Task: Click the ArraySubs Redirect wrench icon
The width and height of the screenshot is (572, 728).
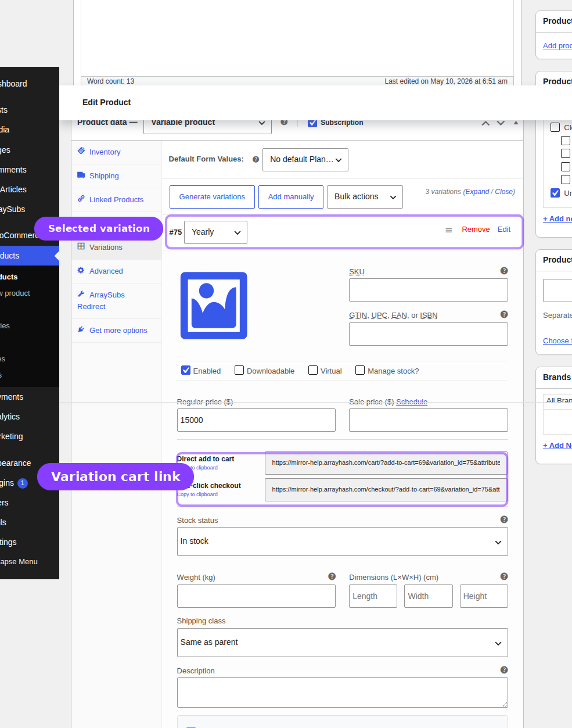Action: (x=81, y=294)
